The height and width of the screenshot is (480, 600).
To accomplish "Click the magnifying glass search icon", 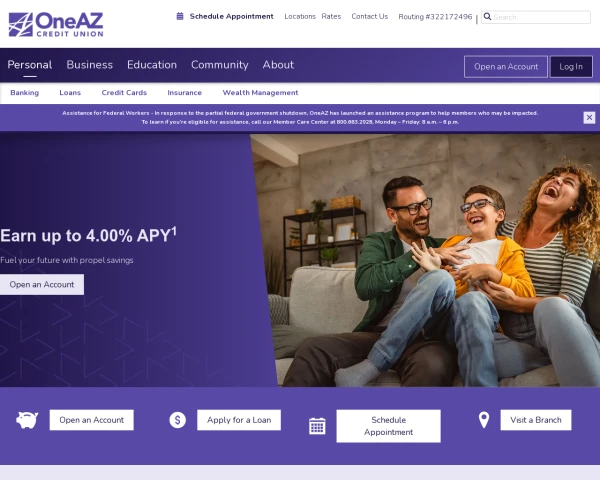I will (x=488, y=16).
